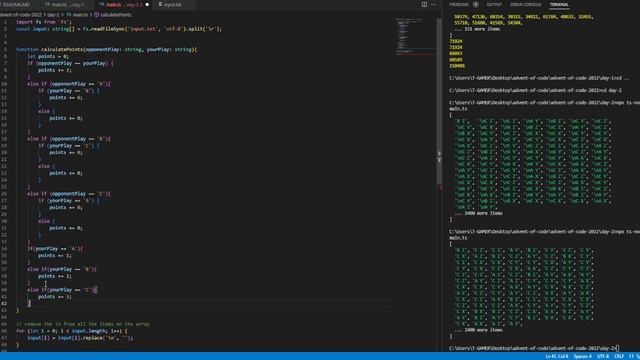
Task: Click the opponentPlay == 'A' condition line
Action: point(69,84)
